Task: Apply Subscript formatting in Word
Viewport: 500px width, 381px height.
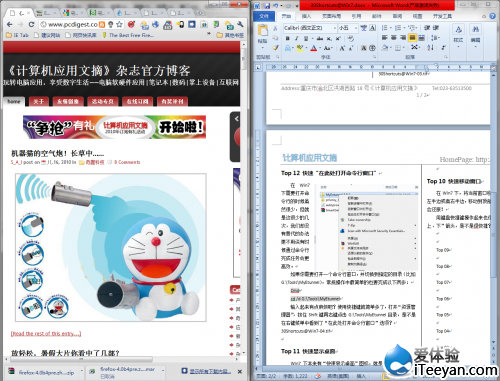Action: point(329,39)
